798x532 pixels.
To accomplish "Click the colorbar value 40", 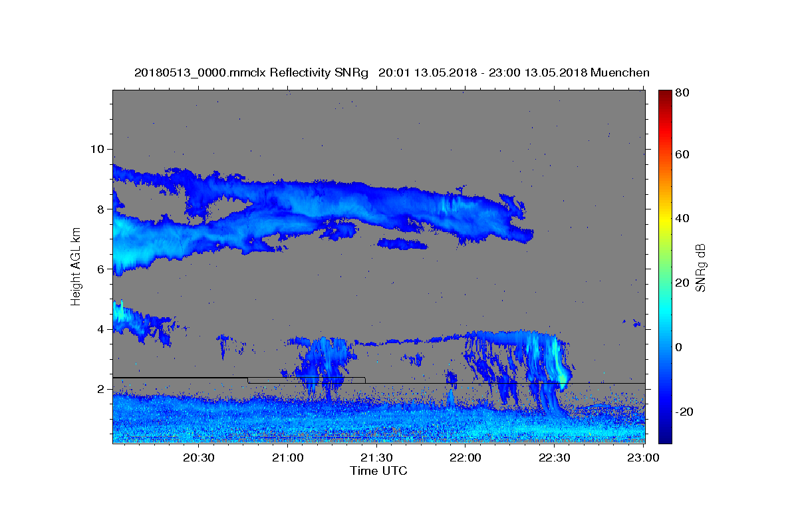I will point(682,218).
